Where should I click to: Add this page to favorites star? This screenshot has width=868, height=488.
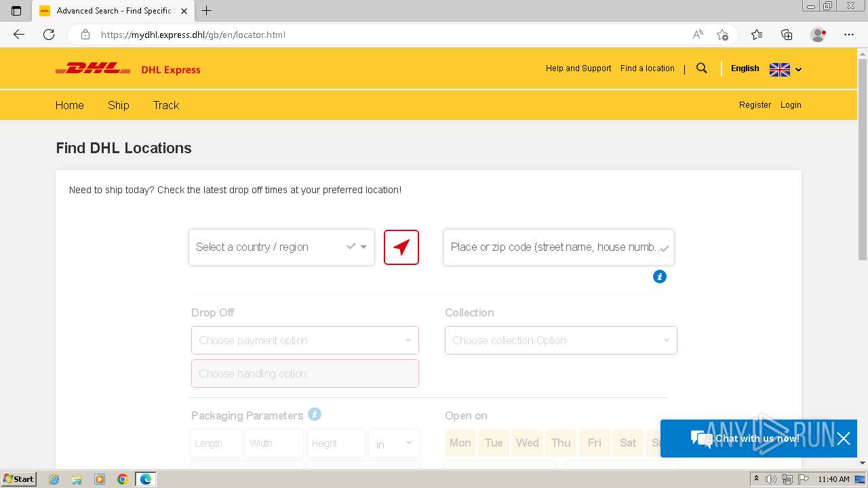pos(722,35)
